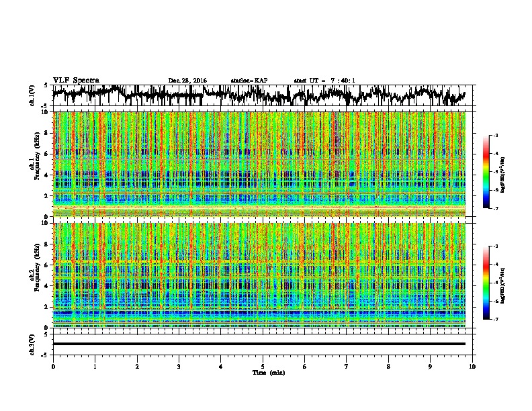
Task: Click the time axis tick label "2"
Action: click(137, 367)
